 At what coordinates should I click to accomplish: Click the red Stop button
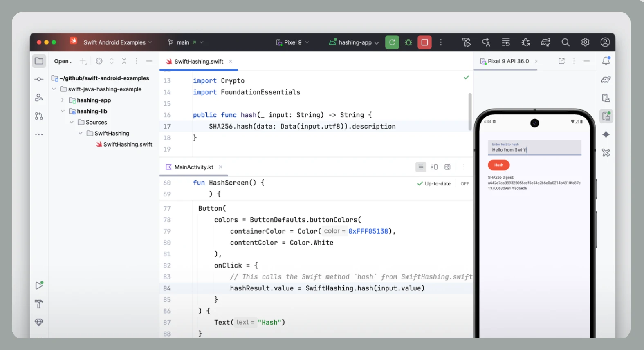point(424,42)
